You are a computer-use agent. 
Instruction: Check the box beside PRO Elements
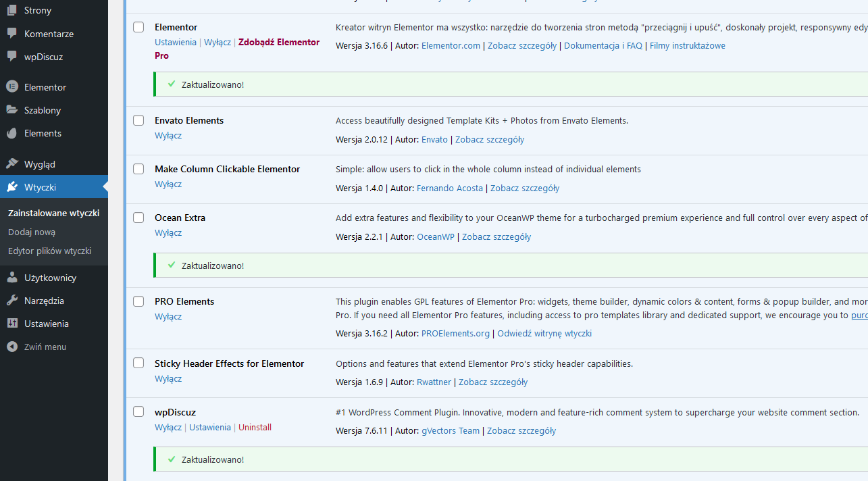point(138,301)
